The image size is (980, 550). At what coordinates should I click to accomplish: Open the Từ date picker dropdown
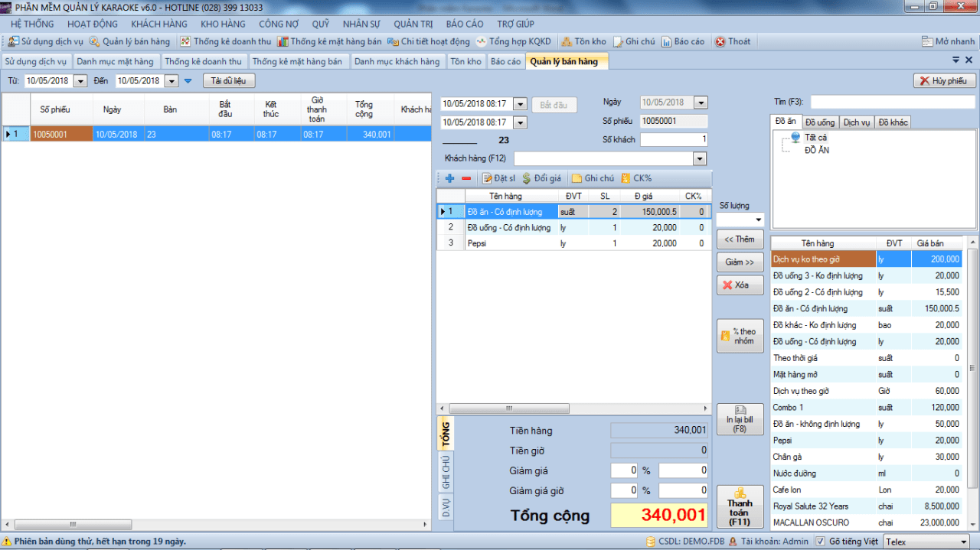pyautogui.click(x=80, y=80)
